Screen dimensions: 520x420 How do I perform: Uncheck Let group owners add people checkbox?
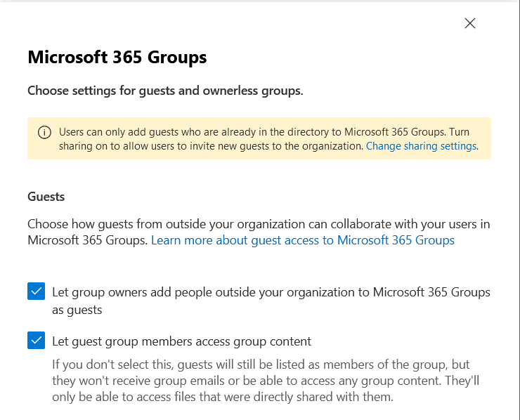coord(36,291)
